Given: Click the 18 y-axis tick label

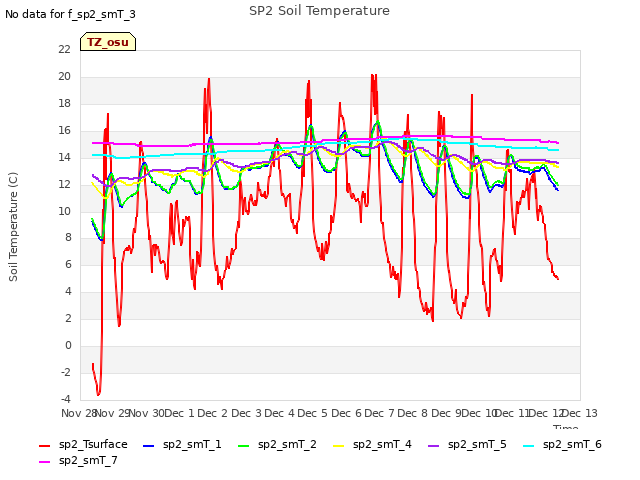Looking at the screenshot, I should coord(64,103).
